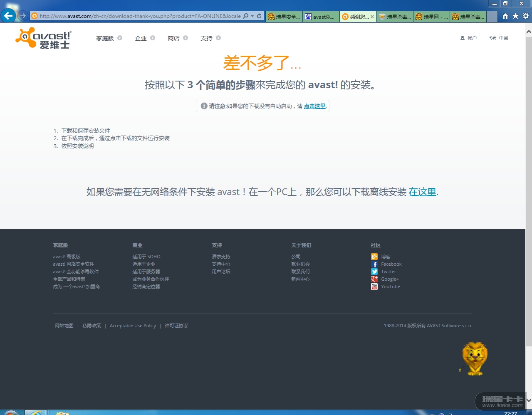Switch to the last 瑞星杀毒 browser tab

(x=468, y=17)
